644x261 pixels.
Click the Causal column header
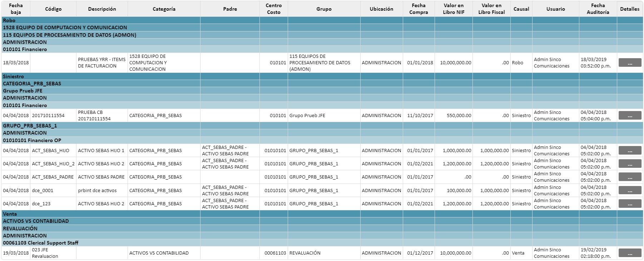521,9
